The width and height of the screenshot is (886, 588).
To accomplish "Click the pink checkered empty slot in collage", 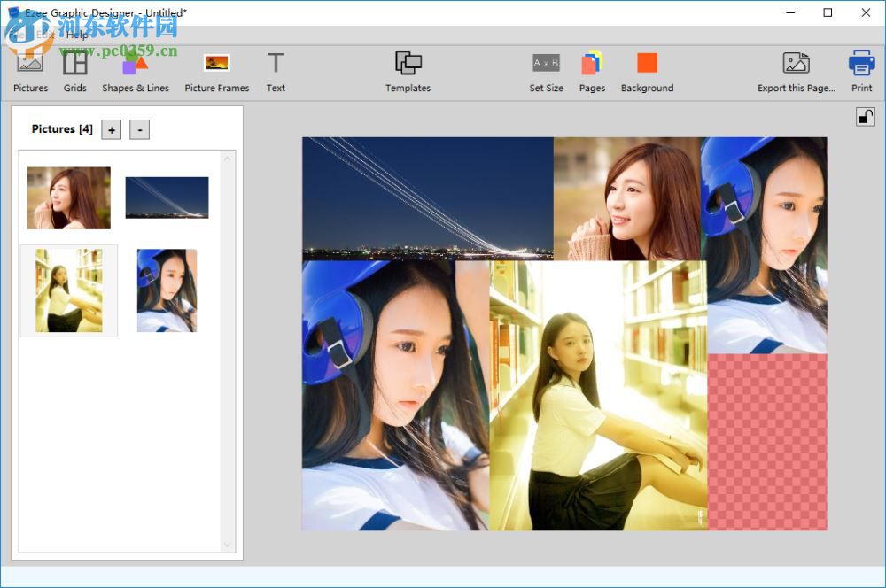I will coord(767,443).
